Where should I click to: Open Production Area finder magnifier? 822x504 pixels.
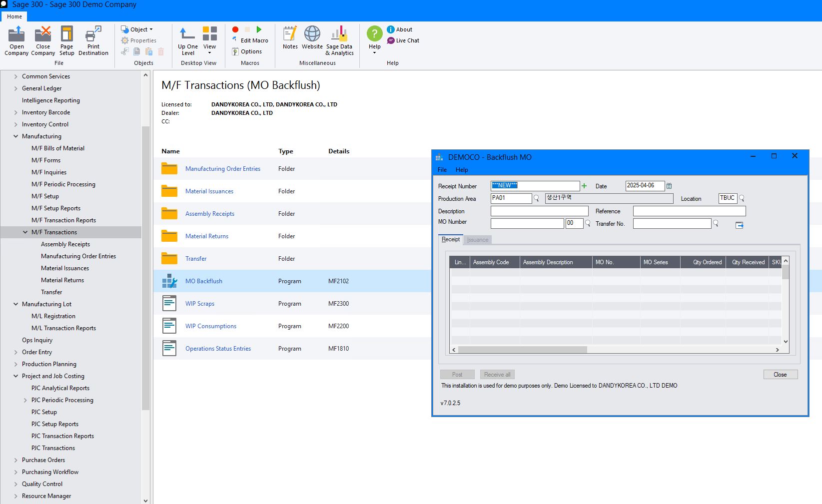point(536,198)
